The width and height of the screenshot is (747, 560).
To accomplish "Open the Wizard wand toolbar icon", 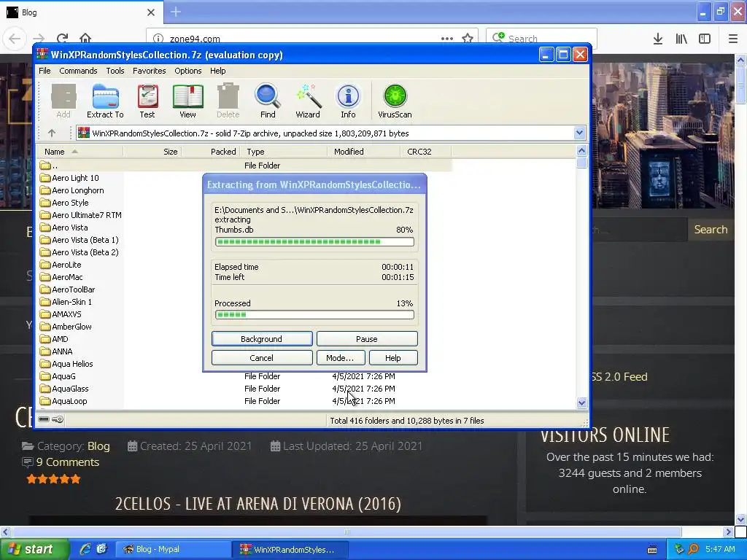I will [308, 101].
